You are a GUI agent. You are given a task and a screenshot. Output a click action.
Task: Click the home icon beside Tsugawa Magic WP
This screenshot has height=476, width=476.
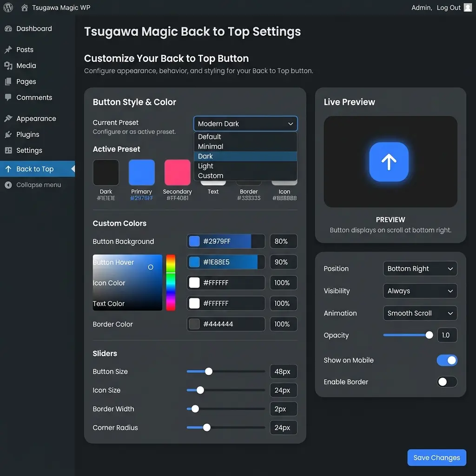point(25,7)
